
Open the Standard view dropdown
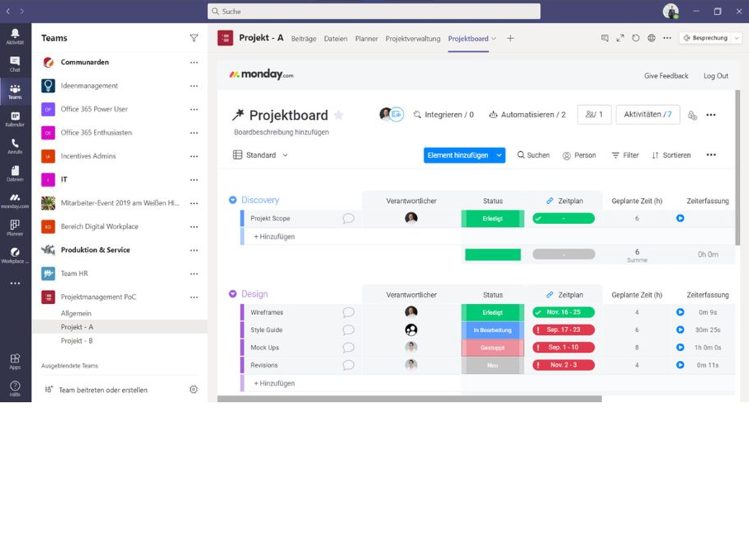click(x=261, y=155)
